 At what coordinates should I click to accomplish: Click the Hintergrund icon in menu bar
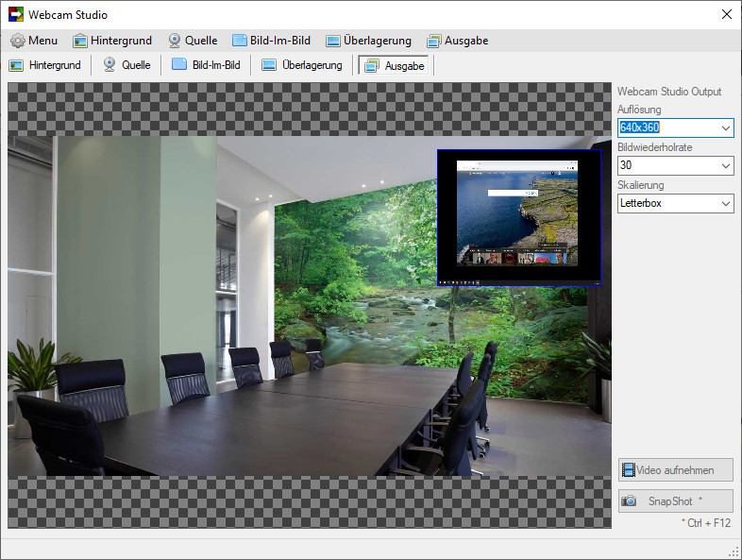[x=80, y=42]
